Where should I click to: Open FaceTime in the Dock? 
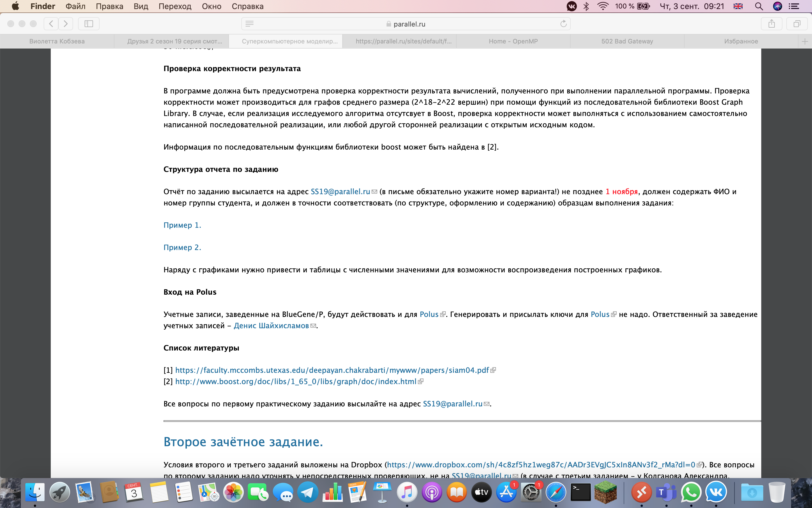(x=258, y=492)
